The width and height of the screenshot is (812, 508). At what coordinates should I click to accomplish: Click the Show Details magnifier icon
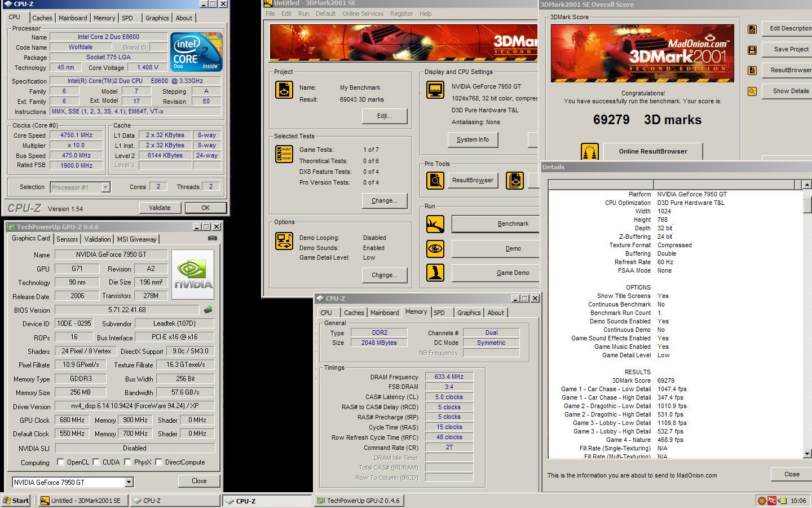tap(752, 91)
